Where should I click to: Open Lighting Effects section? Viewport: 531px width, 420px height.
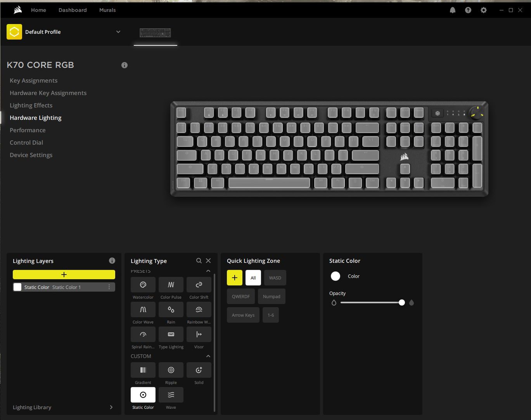click(31, 105)
